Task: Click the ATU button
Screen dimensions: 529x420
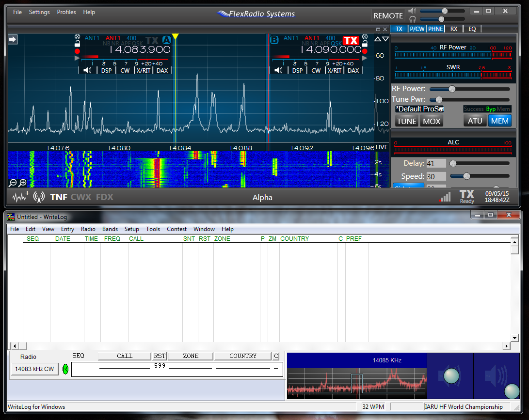Action: pos(475,121)
